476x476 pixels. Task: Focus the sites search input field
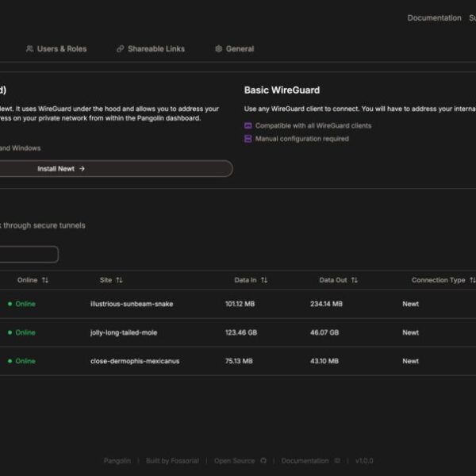(29, 254)
